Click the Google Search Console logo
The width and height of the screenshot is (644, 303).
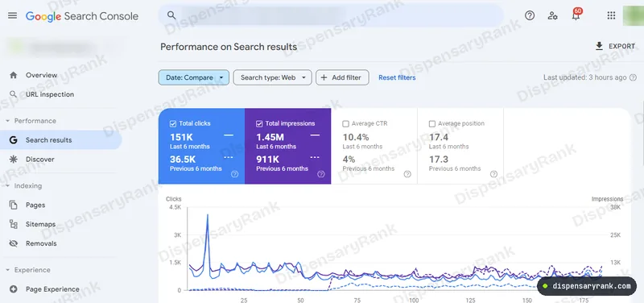pos(82,16)
